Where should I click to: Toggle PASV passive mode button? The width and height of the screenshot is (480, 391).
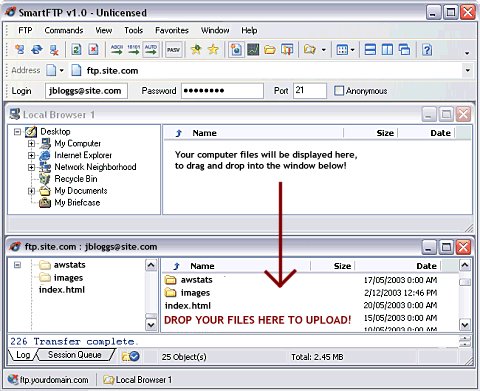[173, 50]
